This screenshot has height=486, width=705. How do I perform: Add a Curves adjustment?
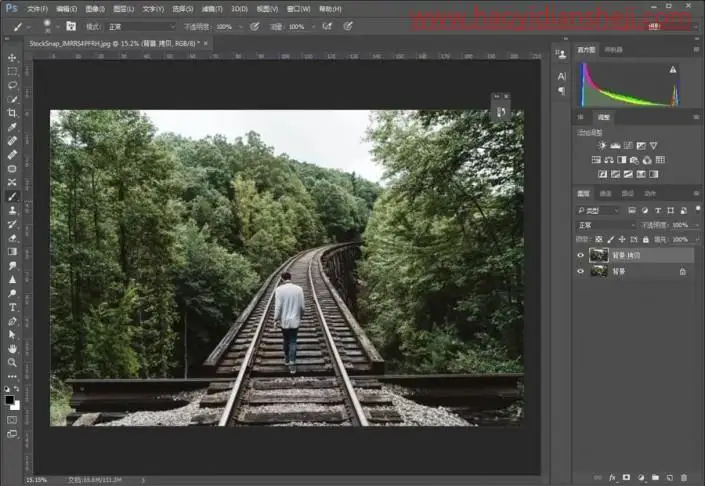click(628, 145)
